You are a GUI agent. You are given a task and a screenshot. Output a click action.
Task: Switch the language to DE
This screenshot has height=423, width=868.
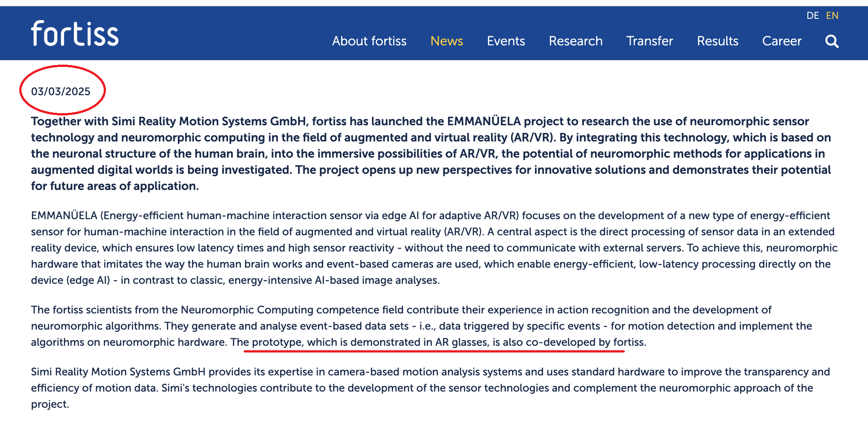tap(812, 16)
